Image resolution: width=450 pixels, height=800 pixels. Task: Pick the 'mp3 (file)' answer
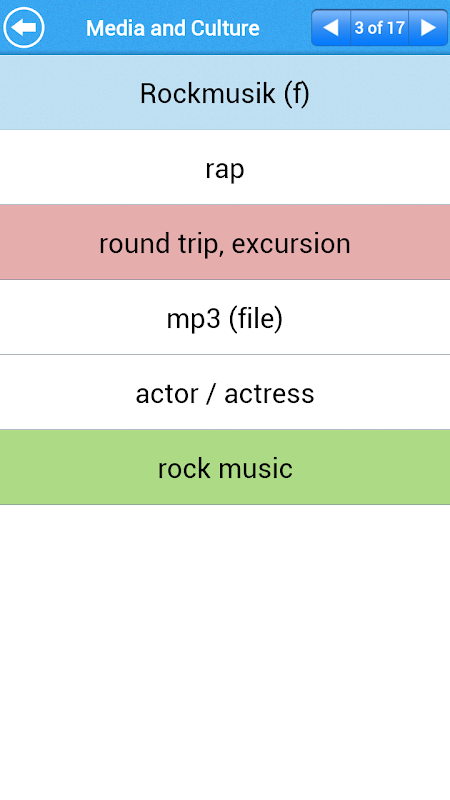point(225,317)
